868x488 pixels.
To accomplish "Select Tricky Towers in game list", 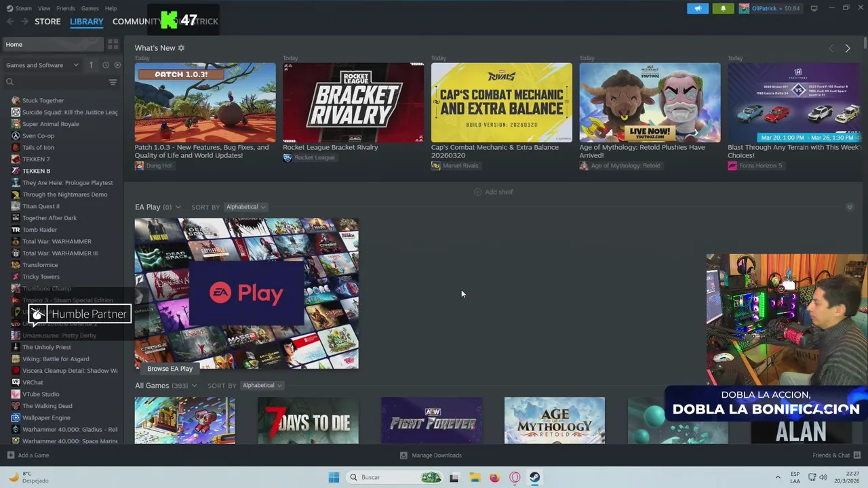I will [41, 277].
